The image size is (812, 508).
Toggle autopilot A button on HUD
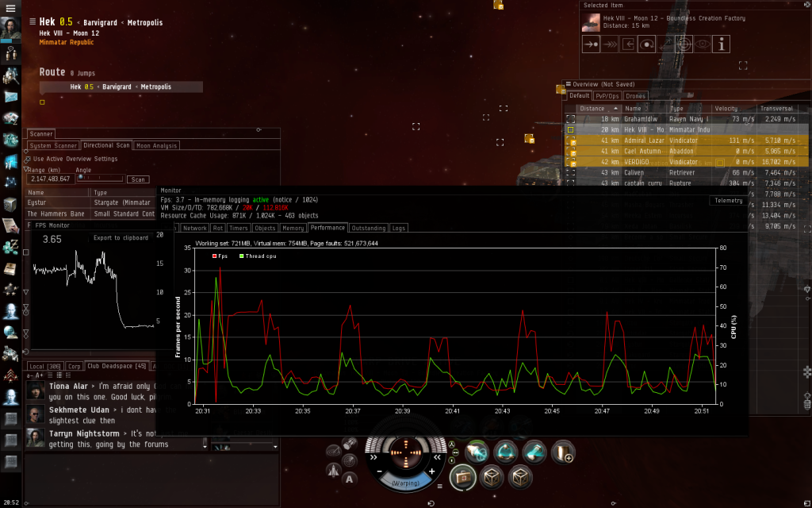pos(350,479)
